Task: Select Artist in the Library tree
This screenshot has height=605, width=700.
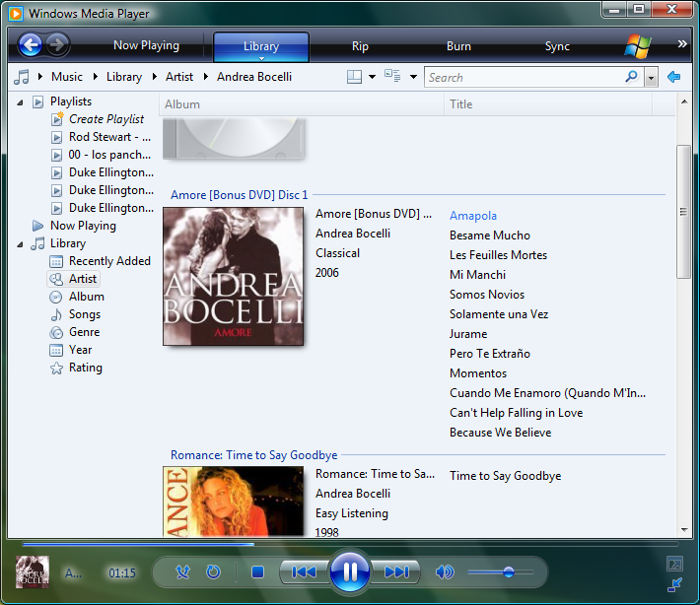Action: [73, 279]
